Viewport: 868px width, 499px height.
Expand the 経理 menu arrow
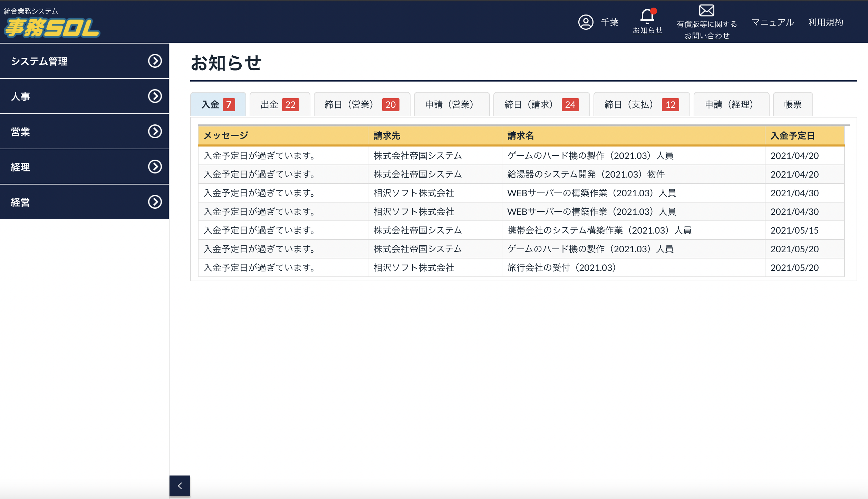click(155, 167)
